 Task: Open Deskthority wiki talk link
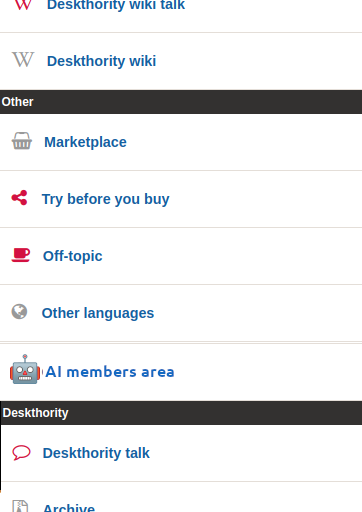pyautogui.click(x=116, y=5)
